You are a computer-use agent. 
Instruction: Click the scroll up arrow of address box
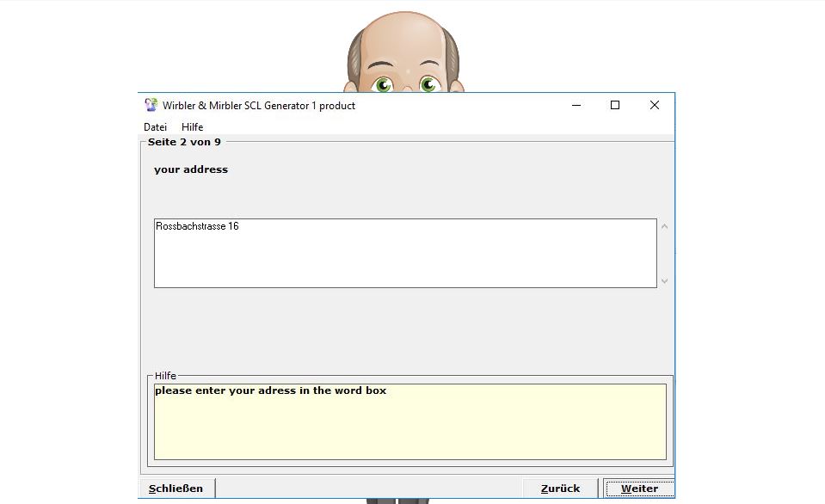click(x=665, y=227)
